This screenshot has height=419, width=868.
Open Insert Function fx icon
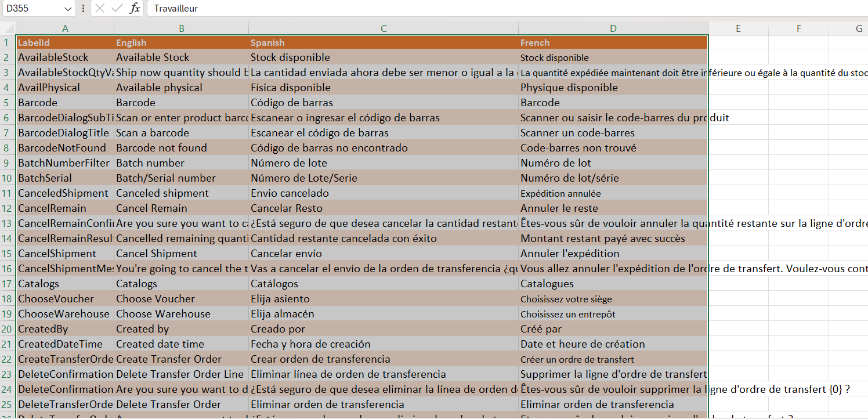(x=134, y=9)
